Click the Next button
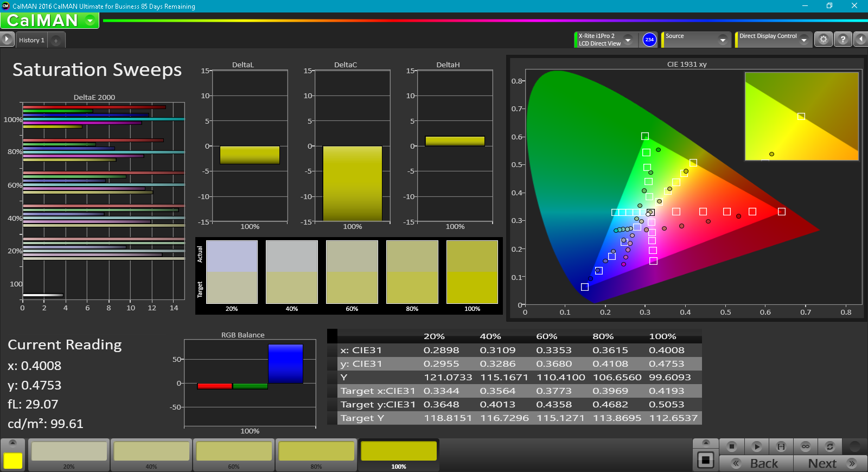This screenshot has height=472, width=868. [x=830, y=463]
